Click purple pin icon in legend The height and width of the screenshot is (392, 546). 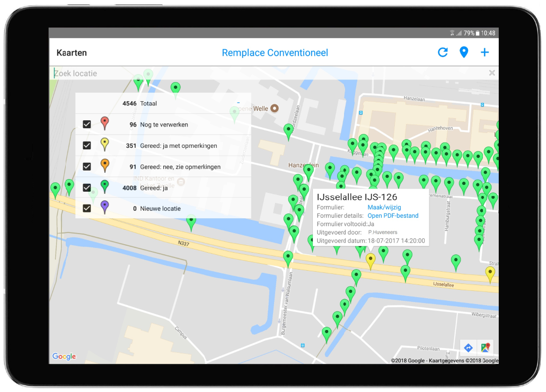[x=105, y=207]
